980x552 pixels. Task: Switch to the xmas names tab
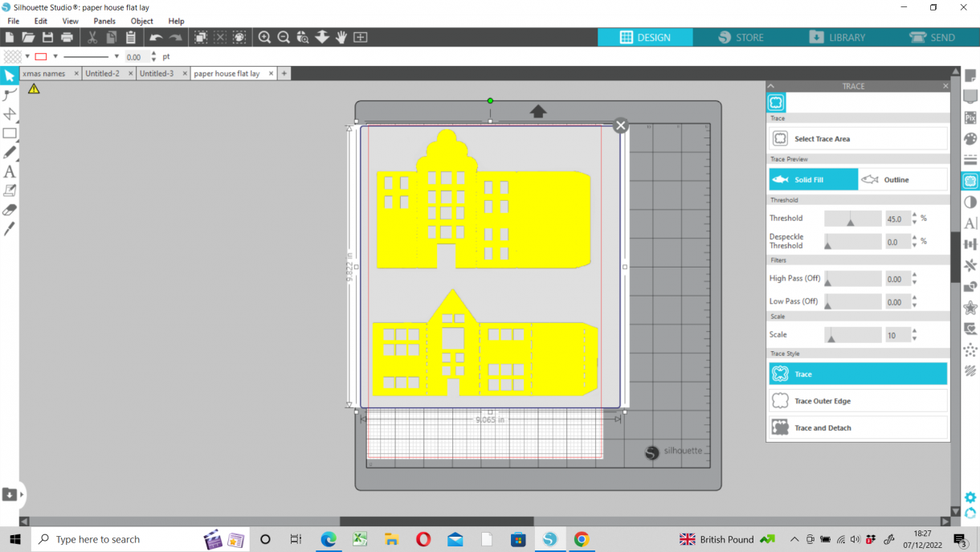tap(45, 73)
